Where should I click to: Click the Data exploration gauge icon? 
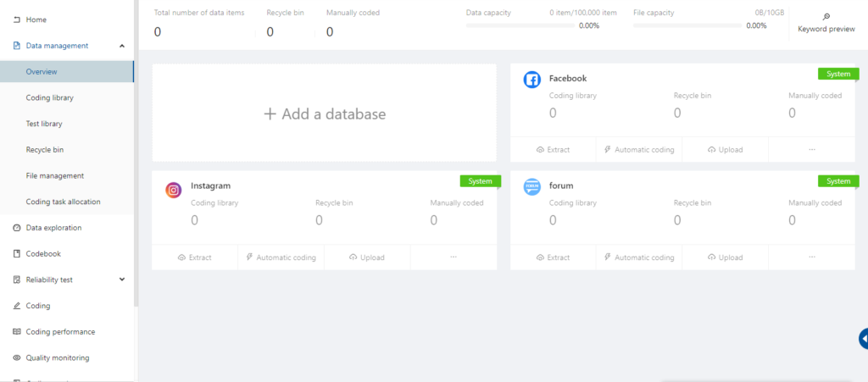tap(16, 228)
